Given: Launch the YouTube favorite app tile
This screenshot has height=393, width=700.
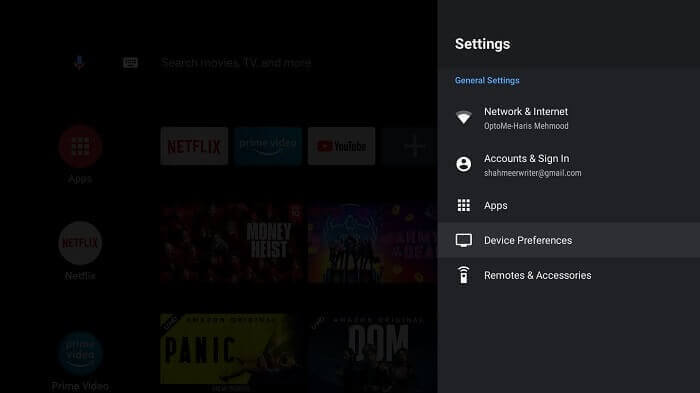Looking at the screenshot, I should (342, 146).
